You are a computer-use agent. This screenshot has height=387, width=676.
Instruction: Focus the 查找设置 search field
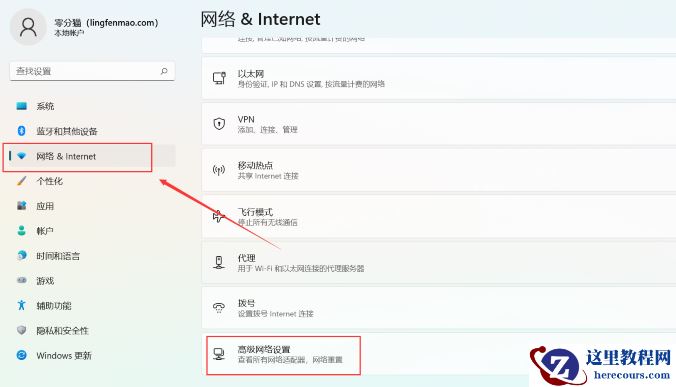[x=92, y=71]
